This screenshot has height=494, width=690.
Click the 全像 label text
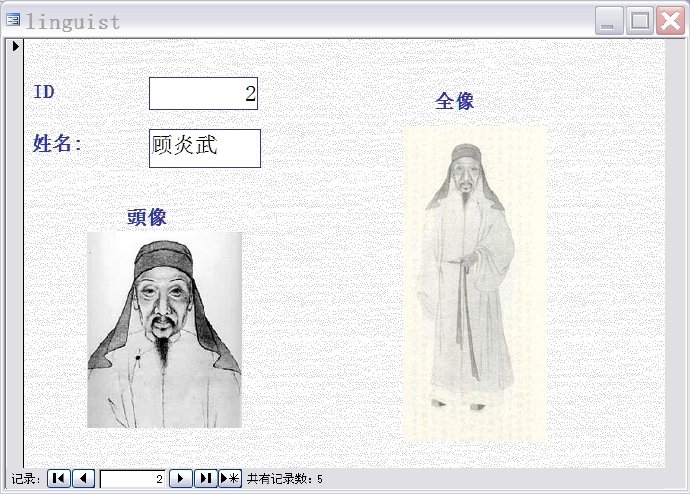click(x=455, y=101)
